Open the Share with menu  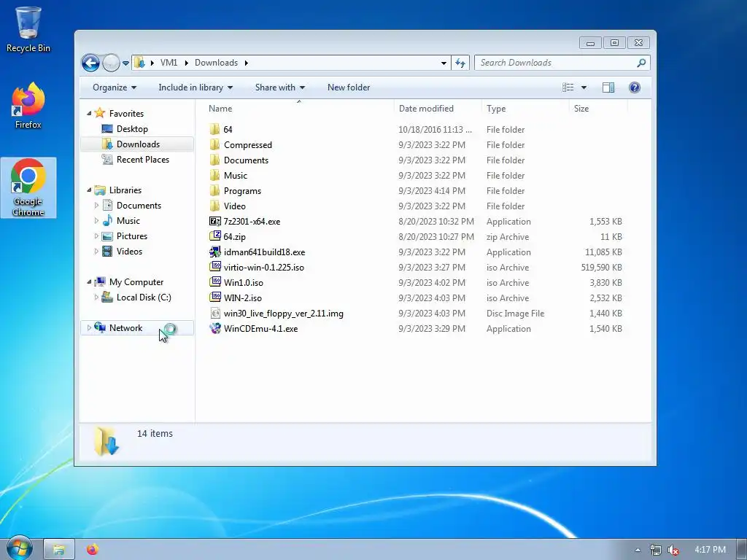tap(279, 87)
